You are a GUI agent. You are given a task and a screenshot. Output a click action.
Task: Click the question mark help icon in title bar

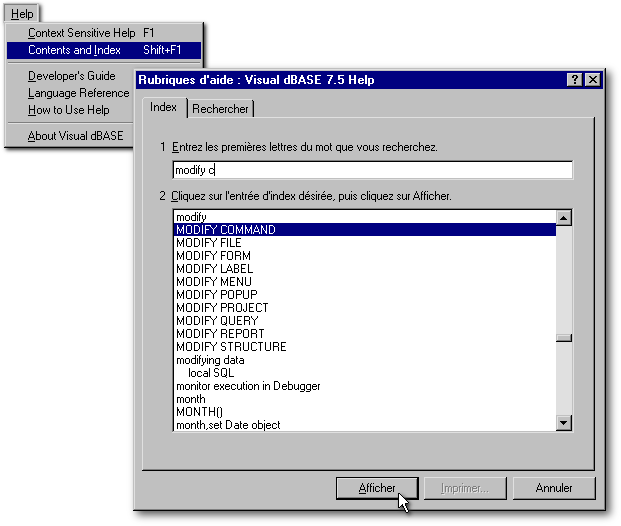click(574, 80)
